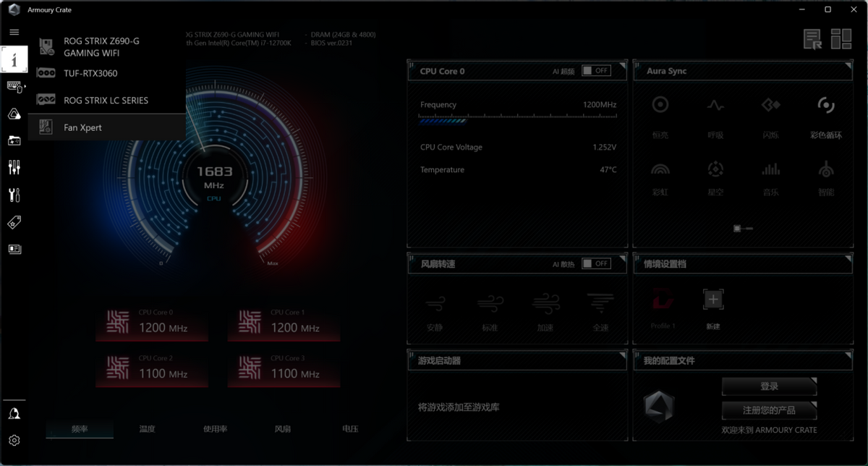
Task: Open the hamburger menu in the sidebar
Action: coord(14,33)
